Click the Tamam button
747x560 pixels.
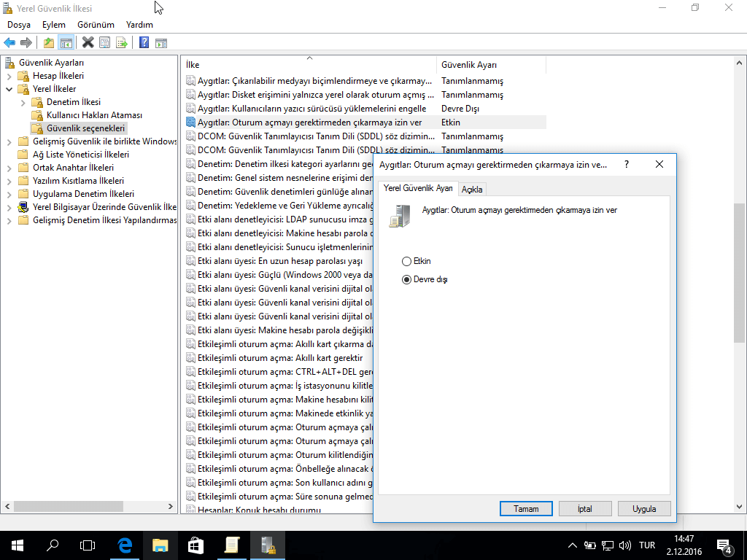coord(525,509)
